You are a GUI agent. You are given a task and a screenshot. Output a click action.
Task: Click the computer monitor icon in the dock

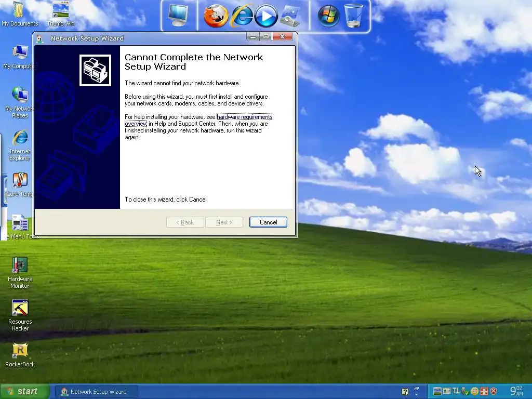click(179, 16)
